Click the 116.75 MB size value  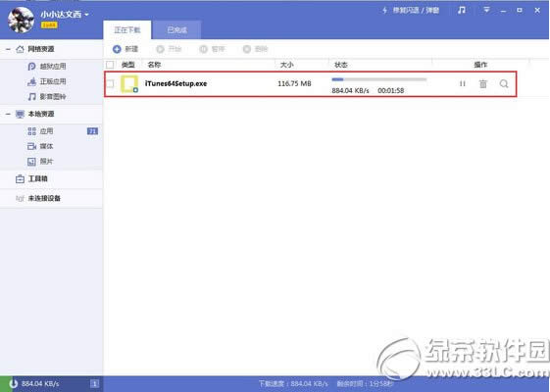pyautogui.click(x=295, y=84)
